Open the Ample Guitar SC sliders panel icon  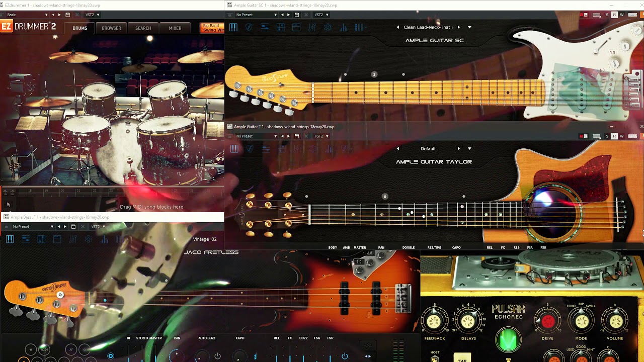[265, 28]
